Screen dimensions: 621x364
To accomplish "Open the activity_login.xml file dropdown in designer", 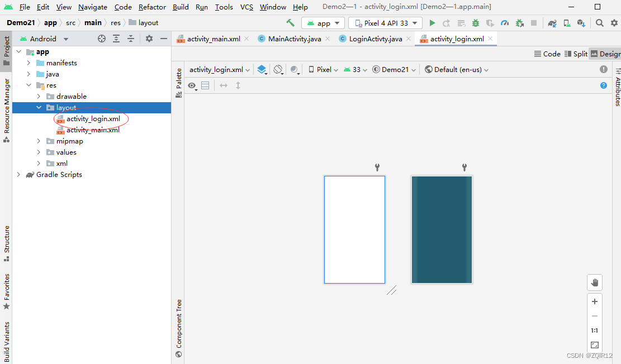I will click(220, 70).
